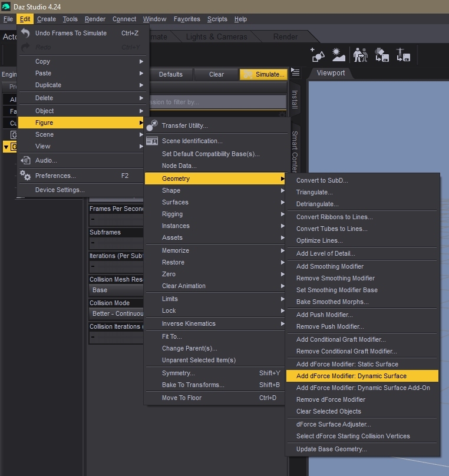Click the Simulate... button
The height and width of the screenshot is (476, 449).
[x=263, y=74]
